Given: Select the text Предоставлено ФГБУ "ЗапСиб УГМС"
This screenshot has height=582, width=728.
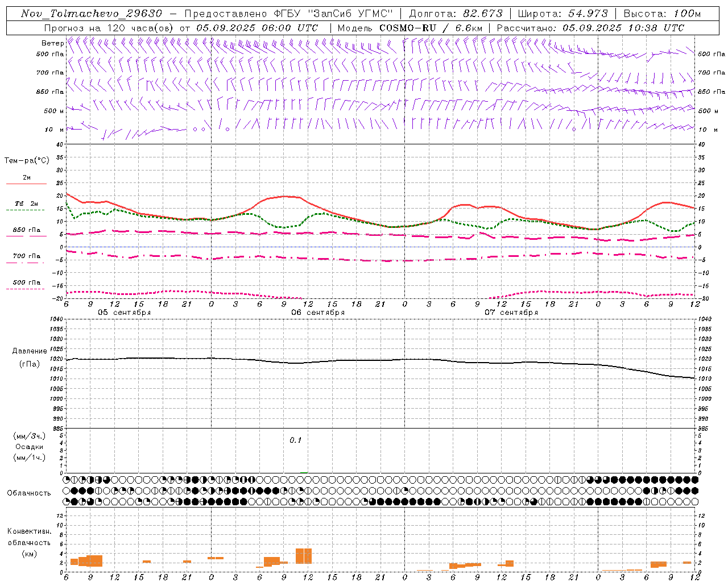Looking at the screenshot, I should (x=289, y=14).
